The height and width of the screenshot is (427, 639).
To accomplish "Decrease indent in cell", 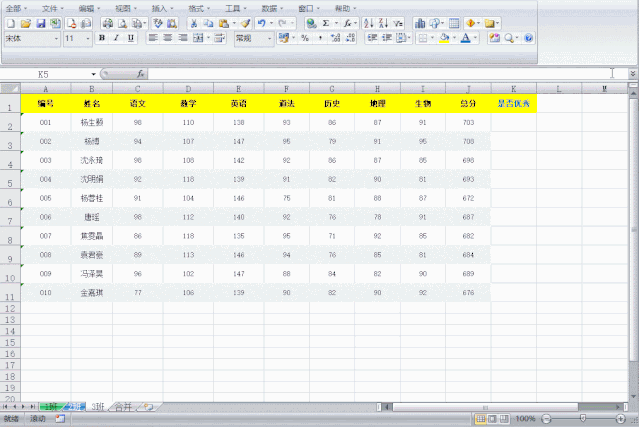I will click(x=372, y=38).
